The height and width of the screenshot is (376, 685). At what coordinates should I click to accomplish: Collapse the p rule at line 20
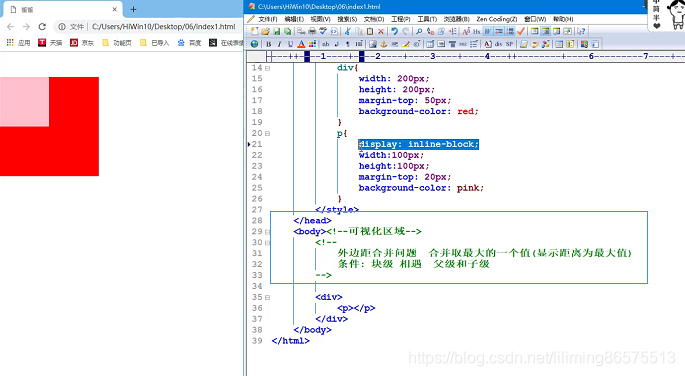267,134
